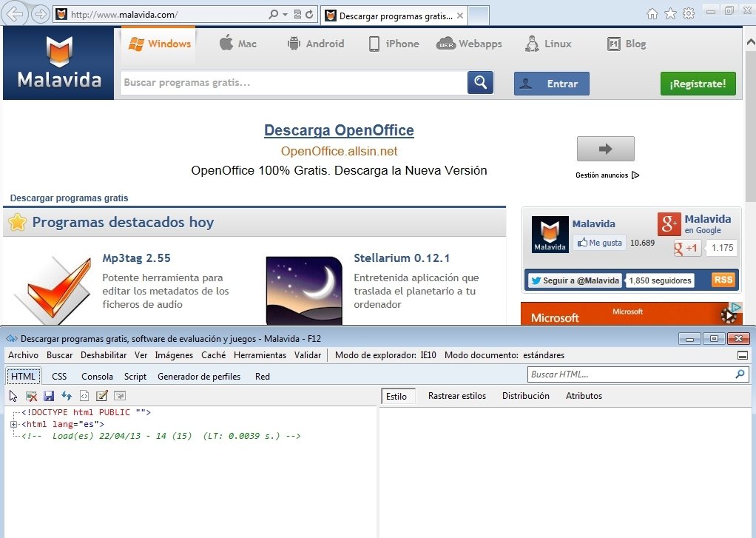This screenshot has height=538, width=756.
Task: Click the clear browser cache icon
Action: (x=31, y=396)
